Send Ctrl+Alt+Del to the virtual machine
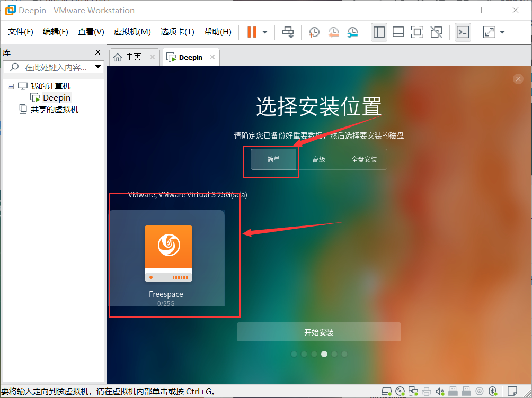 click(288, 32)
